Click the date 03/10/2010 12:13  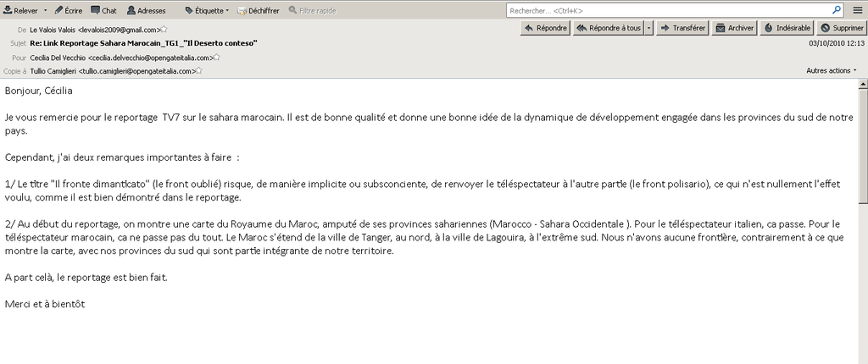point(837,43)
